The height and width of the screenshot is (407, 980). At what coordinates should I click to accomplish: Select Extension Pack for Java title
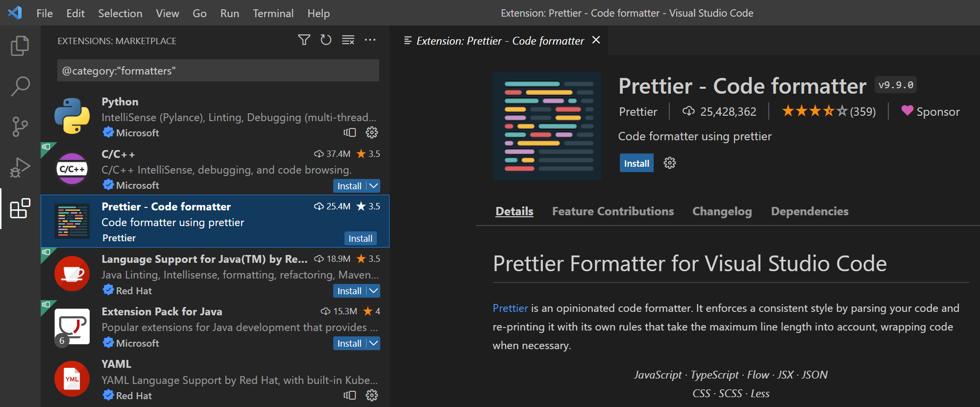click(x=162, y=311)
